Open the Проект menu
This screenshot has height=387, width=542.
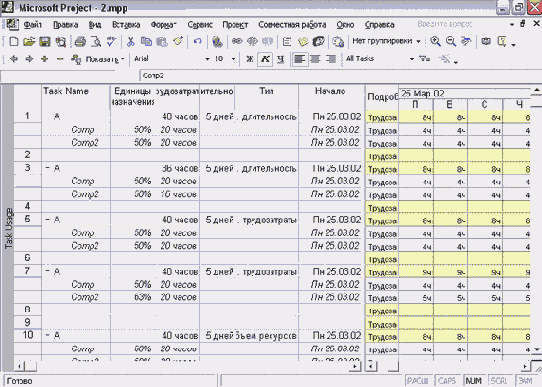coord(235,25)
